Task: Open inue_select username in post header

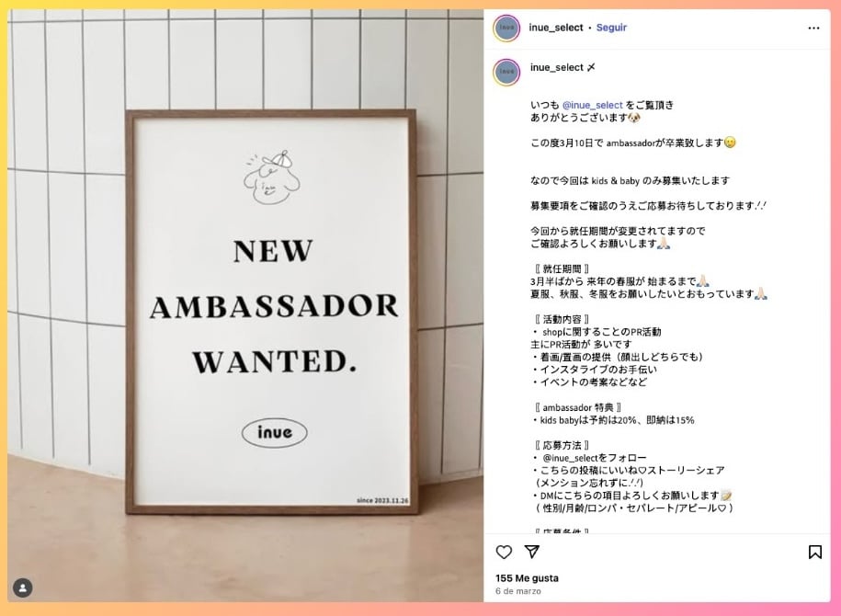Action: point(556,28)
